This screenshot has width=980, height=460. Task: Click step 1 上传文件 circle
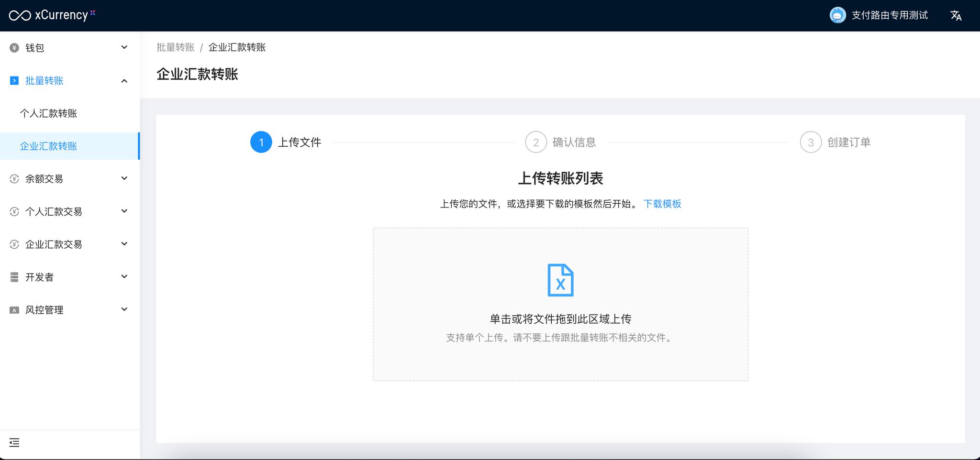[261, 142]
